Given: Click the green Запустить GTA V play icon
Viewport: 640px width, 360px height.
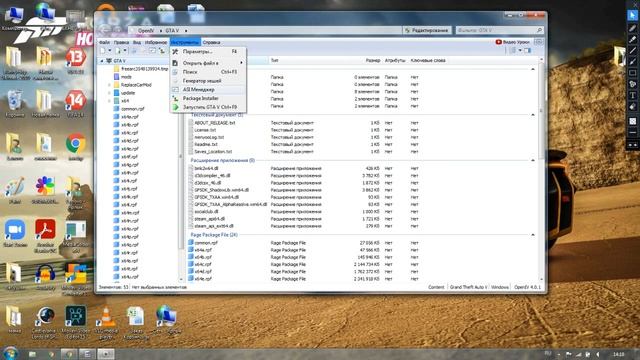Looking at the screenshot, I should click(175, 107).
